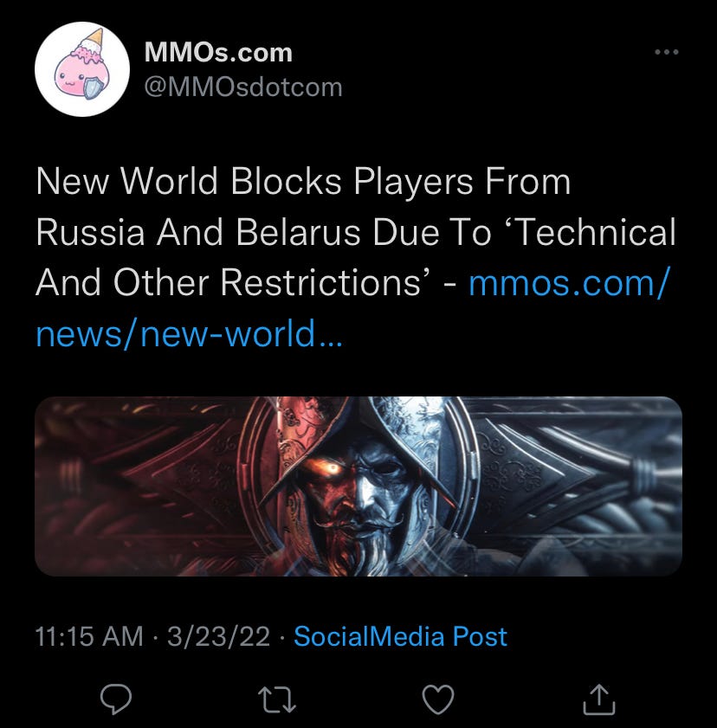Retweet this post using the arrows icon
The width and height of the screenshot is (717, 728).
[x=277, y=700]
